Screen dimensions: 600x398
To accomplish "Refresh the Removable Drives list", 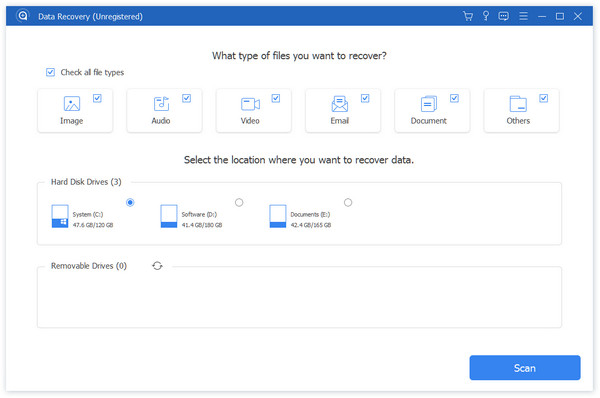I will point(157,266).
